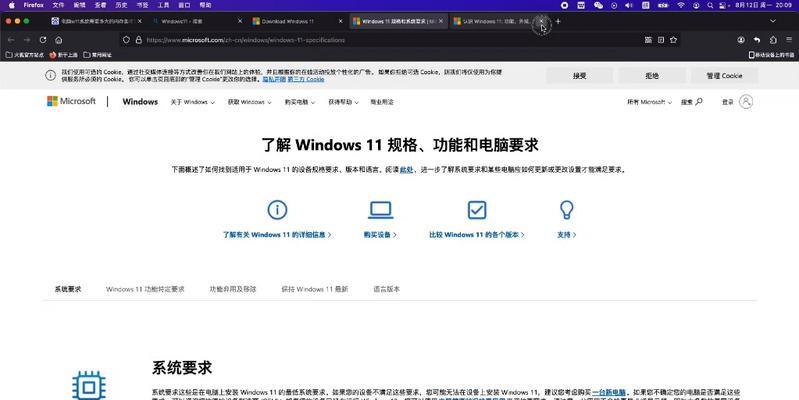Open the 比较 Windows 11 的各个版本 link
This screenshot has height=400, width=799.
[x=477, y=235]
